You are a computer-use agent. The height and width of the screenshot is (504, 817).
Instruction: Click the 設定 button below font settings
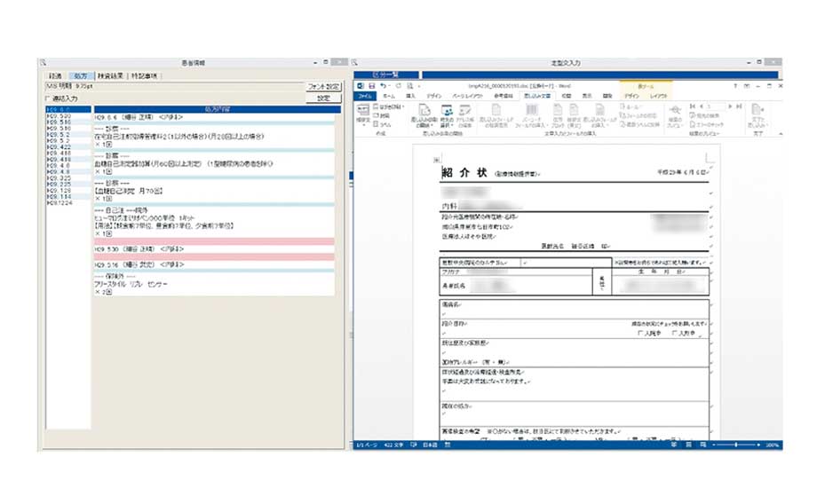click(323, 98)
